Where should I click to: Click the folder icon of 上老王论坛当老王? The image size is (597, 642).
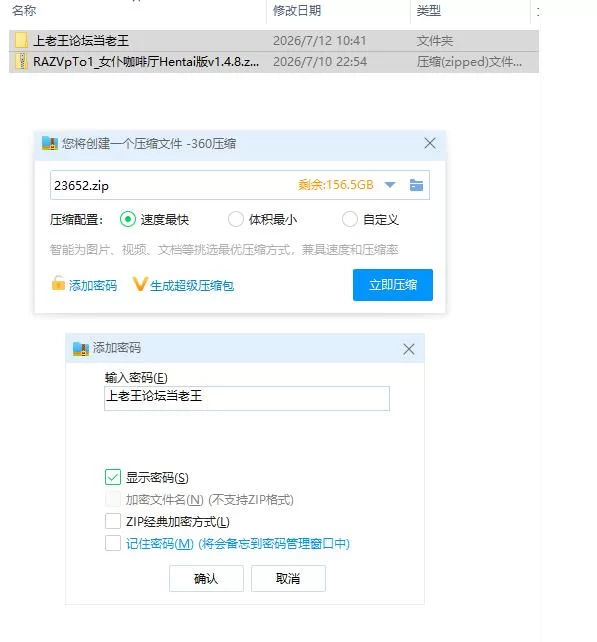(21, 40)
